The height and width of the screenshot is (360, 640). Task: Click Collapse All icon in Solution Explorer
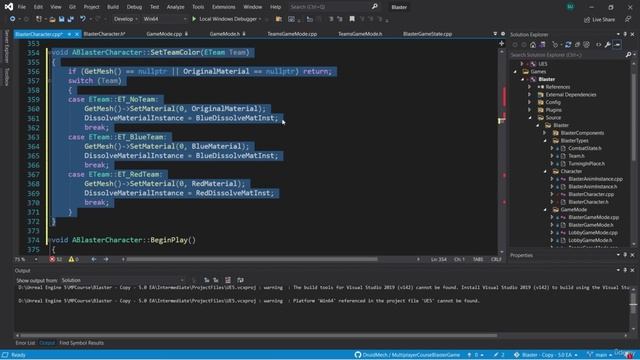tap(577, 44)
